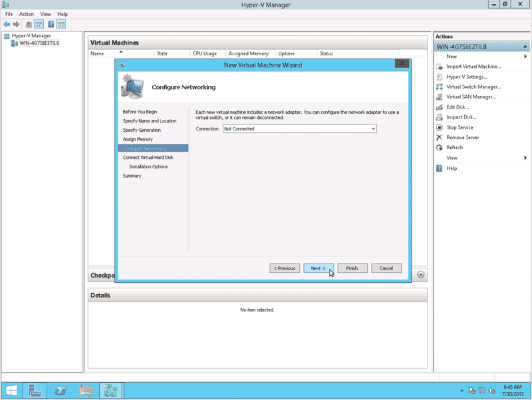532x400 pixels.
Task: Expand the View submenu in Actions
Action: (454, 158)
